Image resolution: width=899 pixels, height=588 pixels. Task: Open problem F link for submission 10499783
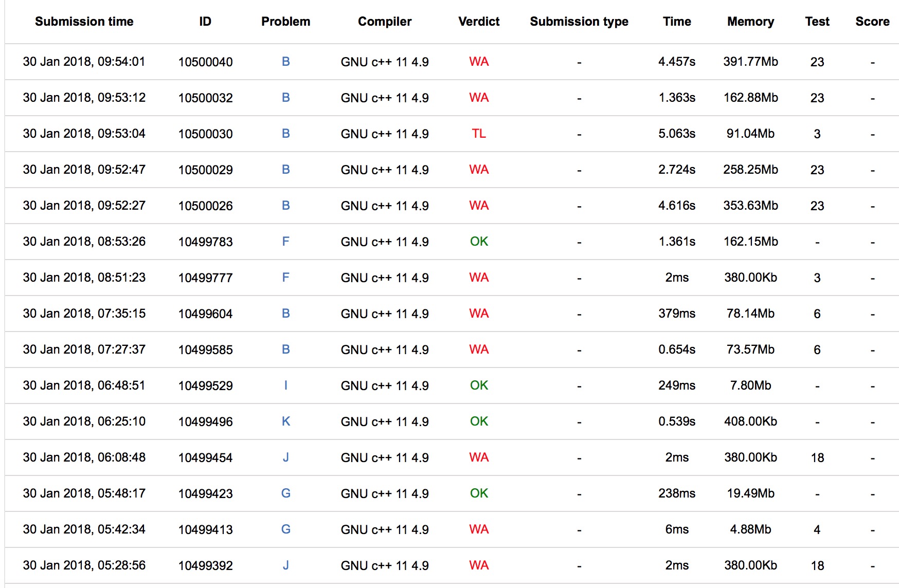[285, 242]
